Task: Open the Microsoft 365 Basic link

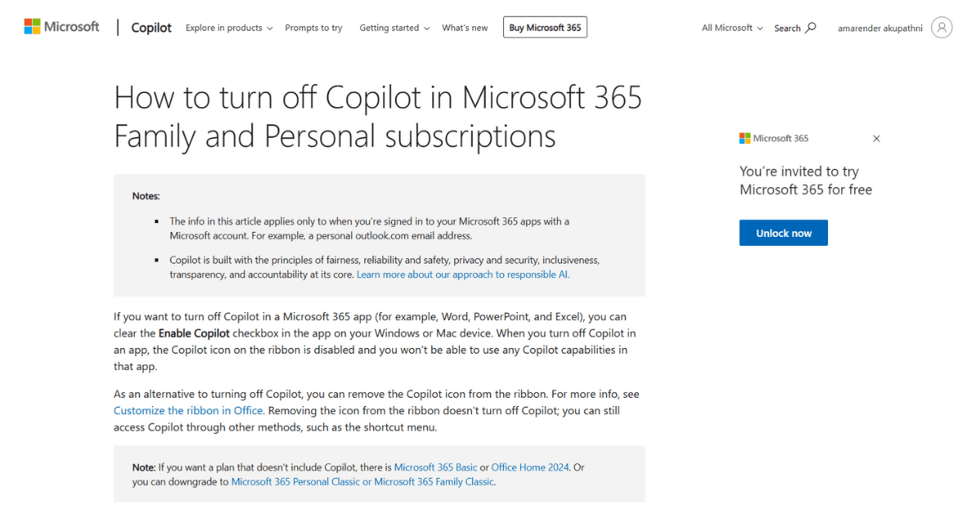Action: point(435,467)
